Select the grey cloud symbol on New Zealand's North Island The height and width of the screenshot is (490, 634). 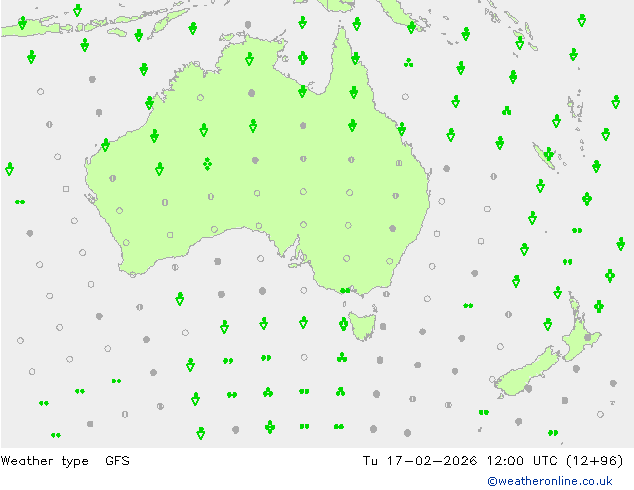point(588,337)
